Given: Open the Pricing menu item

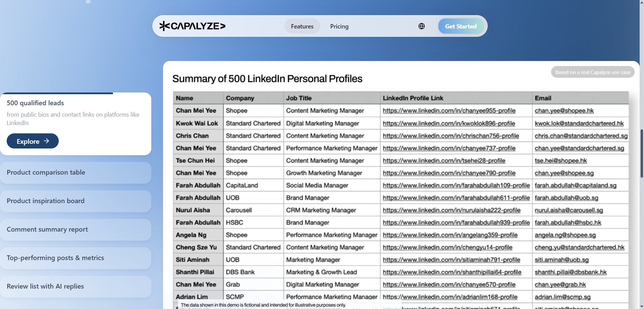Looking at the screenshot, I should tap(339, 26).
